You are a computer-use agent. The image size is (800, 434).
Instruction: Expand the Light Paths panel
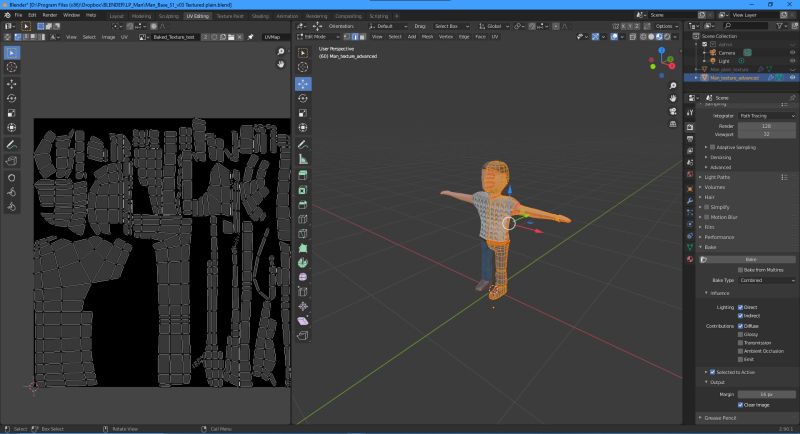pyautogui.click(x=717, y=177)
